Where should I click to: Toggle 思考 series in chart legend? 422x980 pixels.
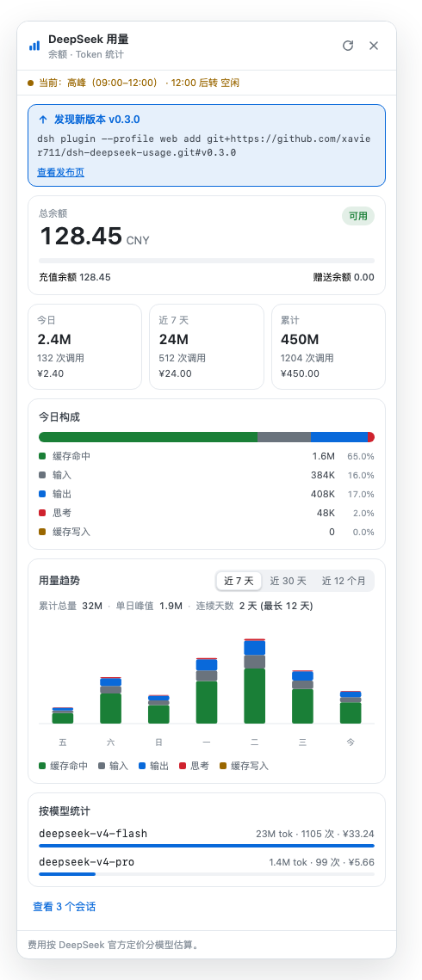click(194, 766)
